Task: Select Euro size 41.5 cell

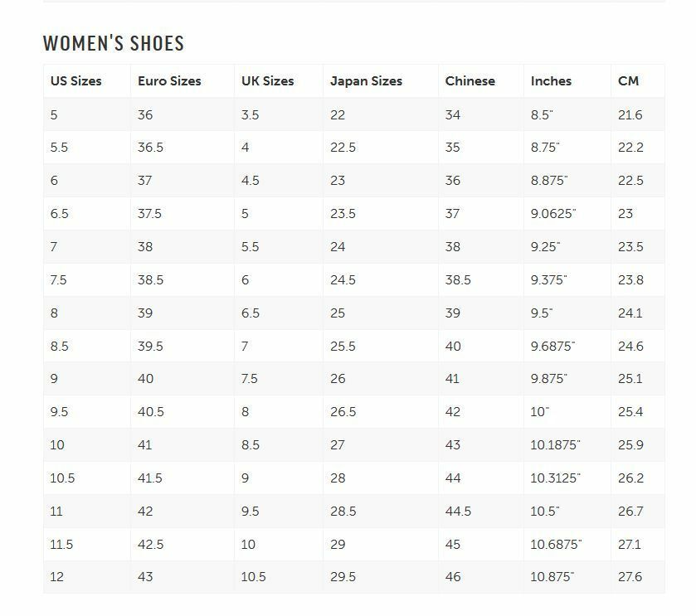Action: coord(150,478)
